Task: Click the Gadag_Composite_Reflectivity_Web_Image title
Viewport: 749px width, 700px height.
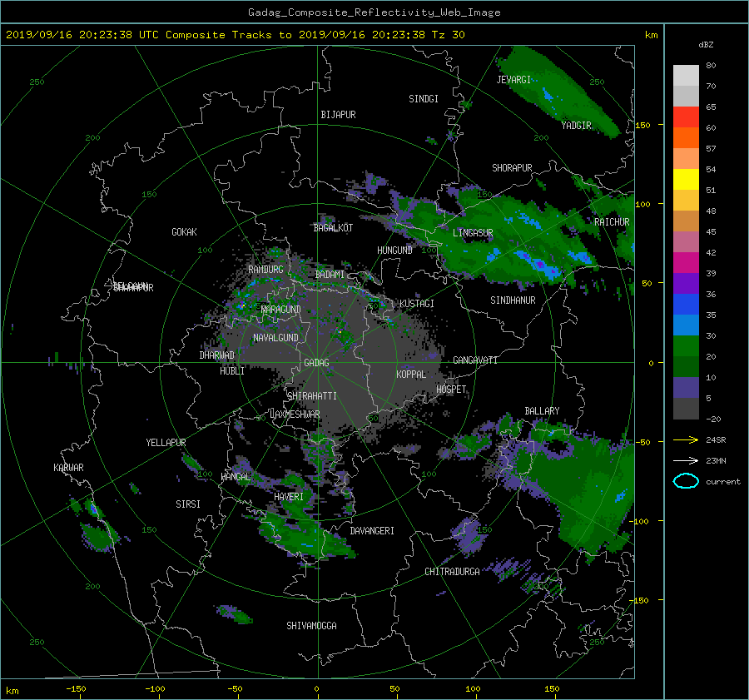Action: pyautogui.click(x=374, y=12)
